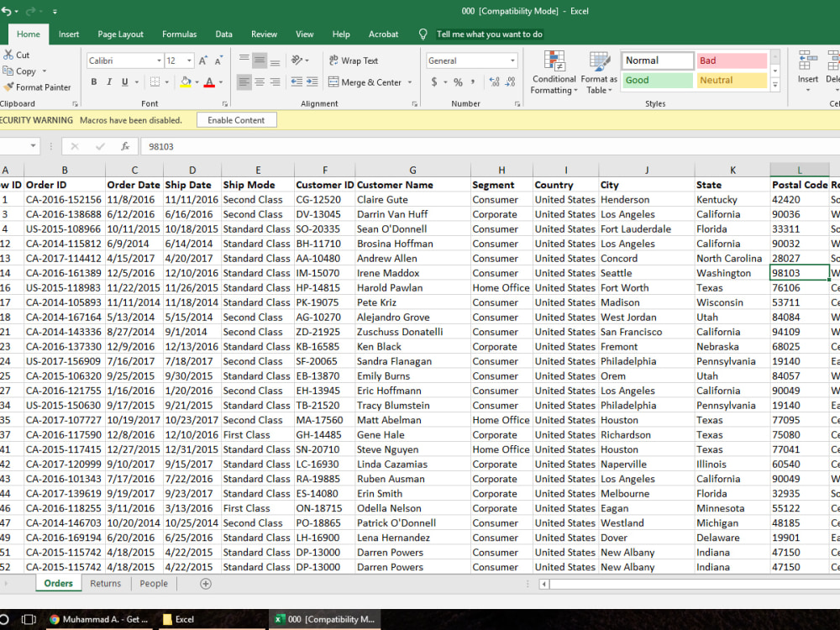Click the red font color button
This screenshot has height=630, width=840.
(209, 82)
